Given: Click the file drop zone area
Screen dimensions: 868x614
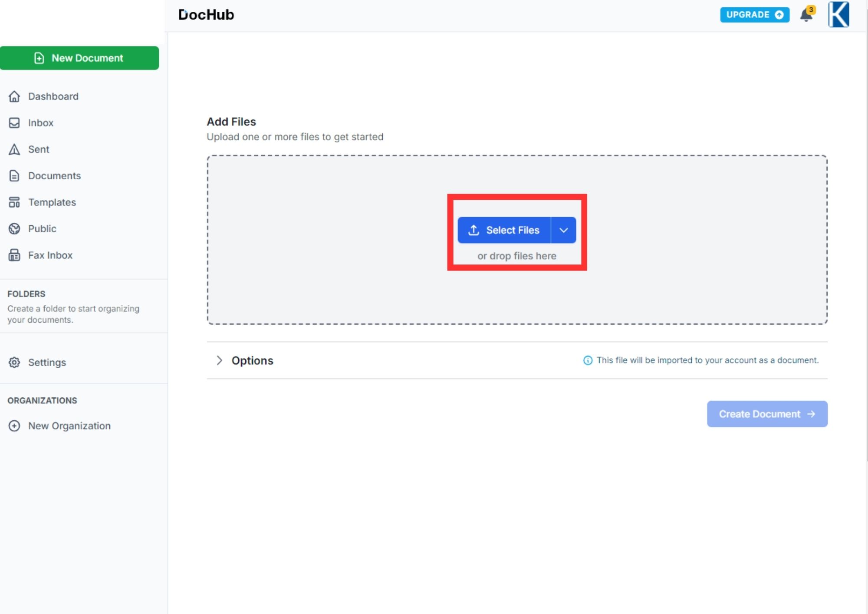Looking at the screenshot, I should (x=517, y=240).
